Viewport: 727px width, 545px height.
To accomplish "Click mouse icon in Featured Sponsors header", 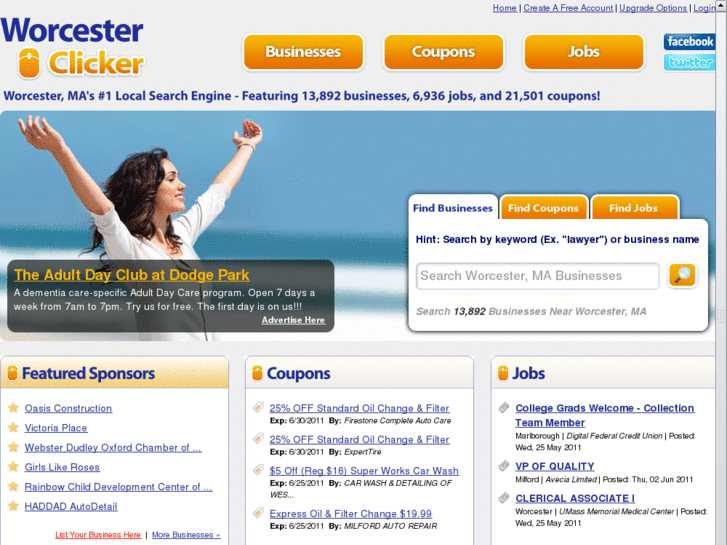I will 13,373.
